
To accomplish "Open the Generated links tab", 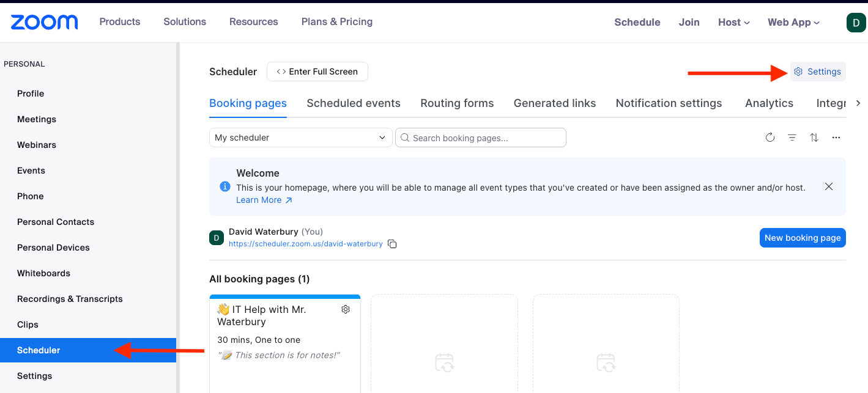I will (x=555, y=103).
